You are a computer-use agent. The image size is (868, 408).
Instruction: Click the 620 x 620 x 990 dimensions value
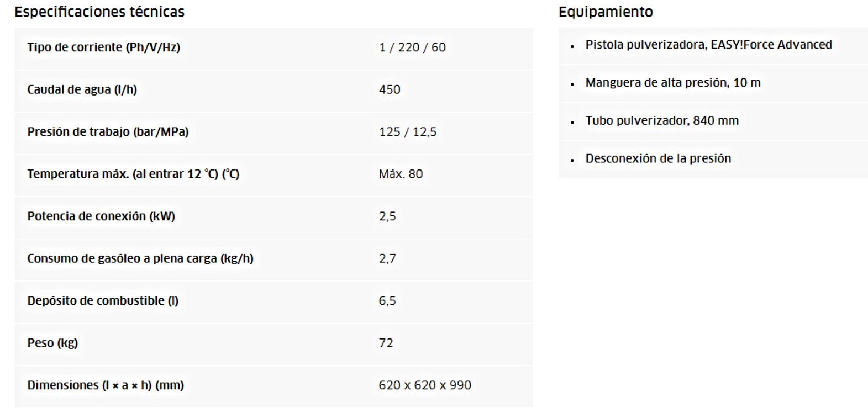[425, 385]
